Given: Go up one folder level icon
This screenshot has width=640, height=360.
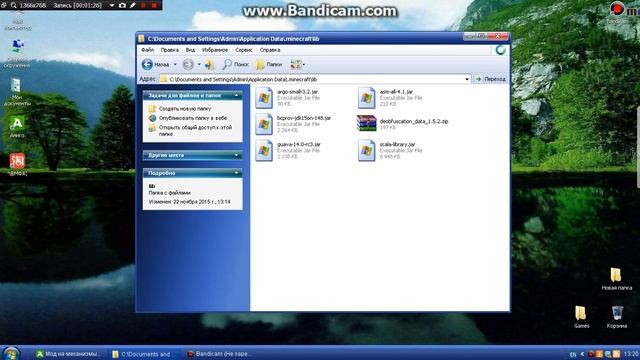Looking at the screenshot, I should (209, 64).
